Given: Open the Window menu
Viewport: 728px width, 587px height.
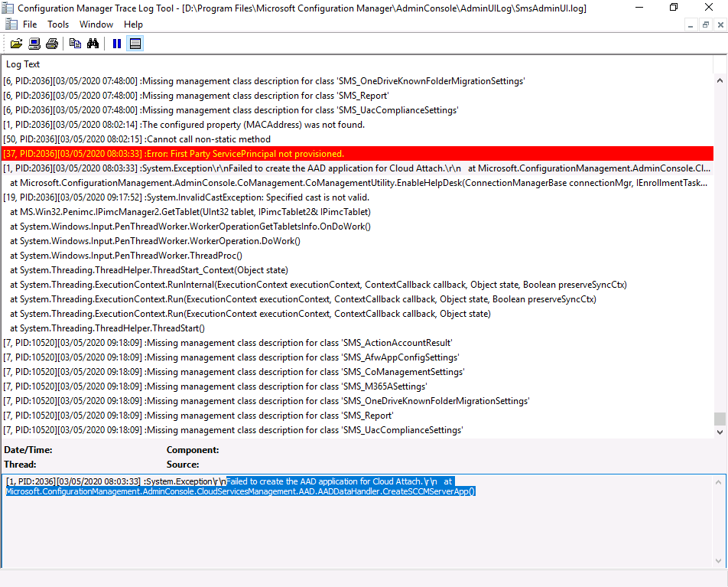Looking at the screenshot, I should point(96,24).
